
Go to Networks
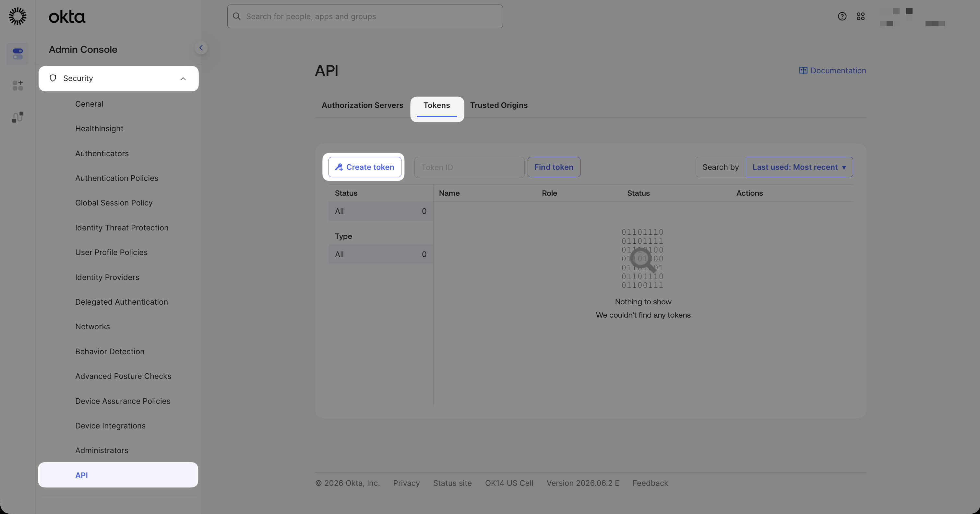point(92,327)
